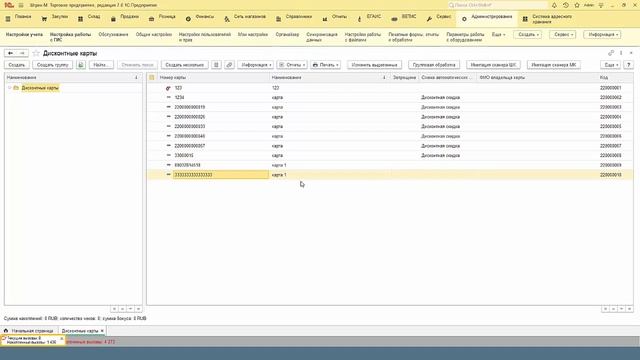Click Имитация сканера ШК button
This screenshot has width=640, height=360.
tap(493, 65)
